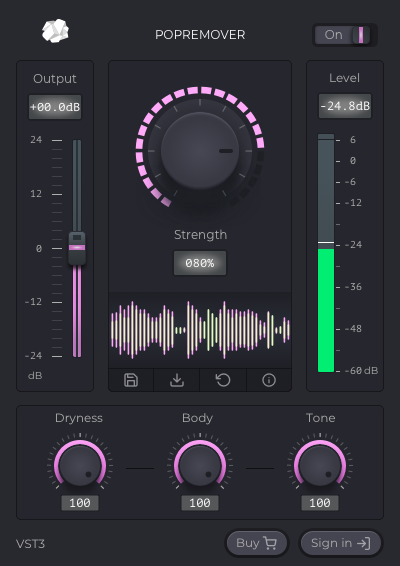Click the download/load preset icon
This screenshot has height=566, width=400.
point(177,380)
